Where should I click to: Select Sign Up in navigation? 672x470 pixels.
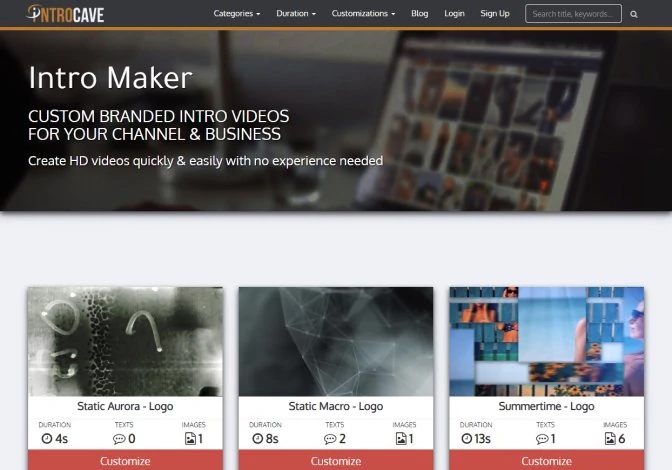495,14
